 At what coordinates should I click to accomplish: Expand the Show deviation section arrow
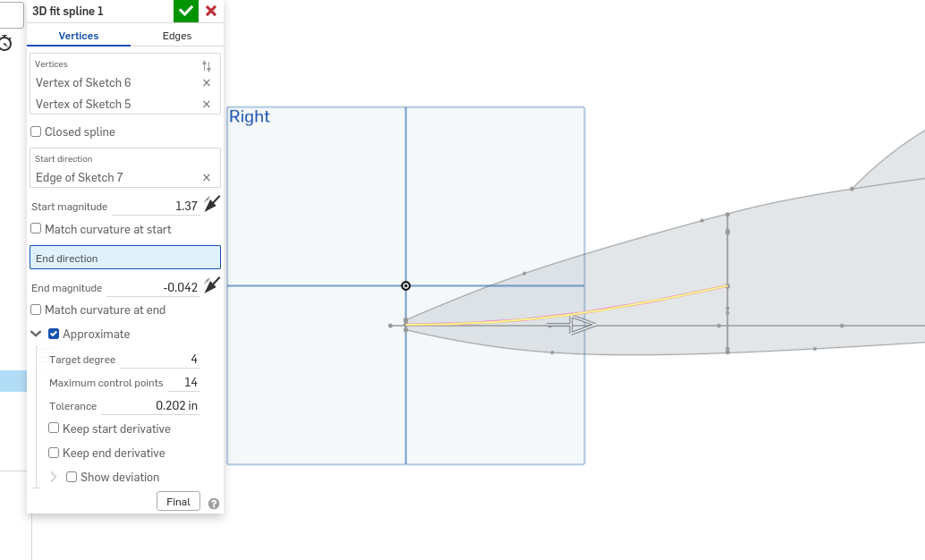click(x=54, y=478)
